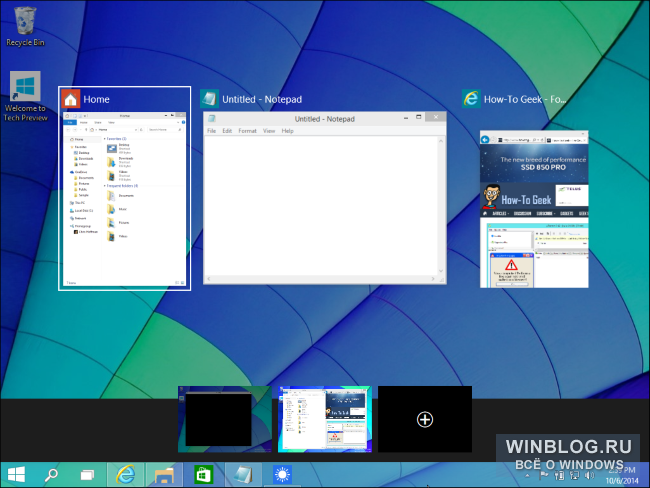The height and width of the screenshot is (488, 650).
Task: Open the Recycle Bin desktop icon
Action: [25, 26]
